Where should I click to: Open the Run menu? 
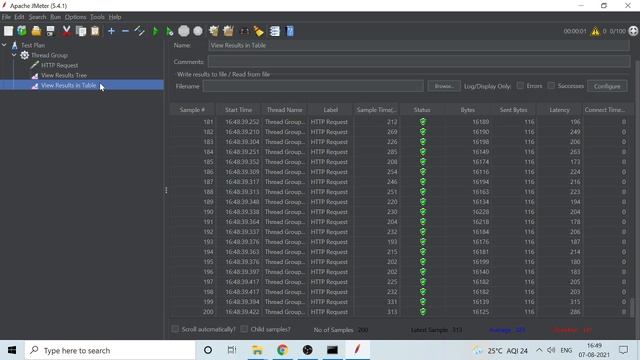pos(56,17)
